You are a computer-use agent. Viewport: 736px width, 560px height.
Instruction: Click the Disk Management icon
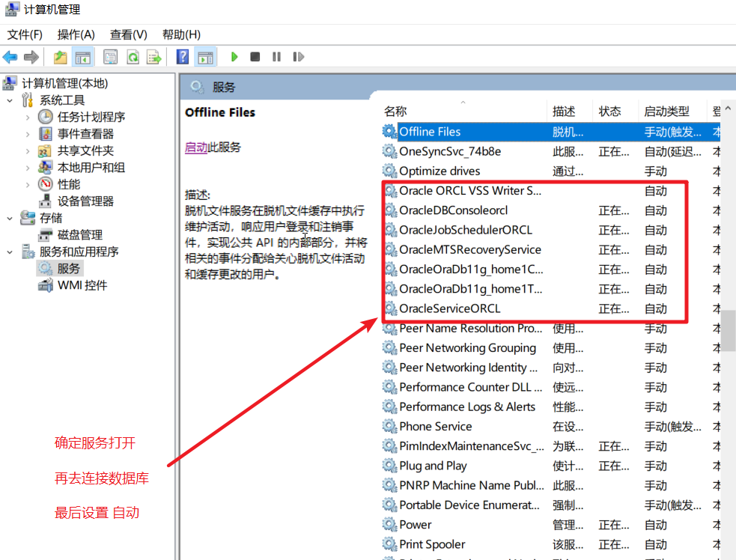[45, 234]
